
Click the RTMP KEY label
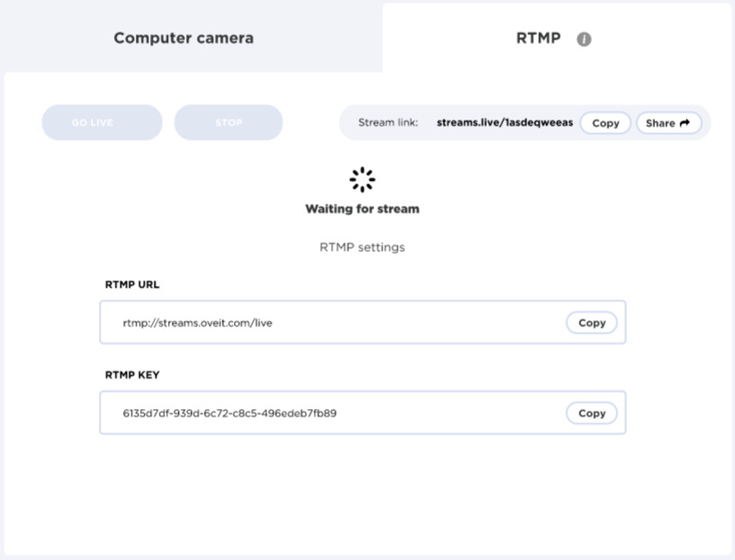pyautogui.click(x=132, y=375)
